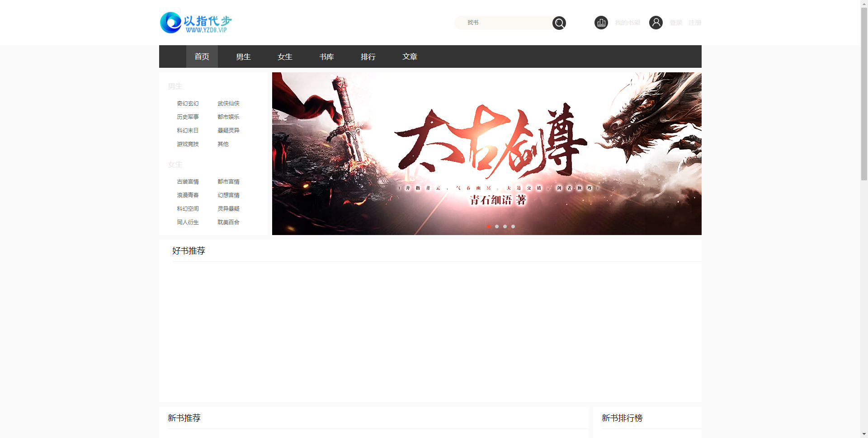Image resolution: width=868 pixels, height=438 pixels.
Task: Open the 都市言情 category link
Action: pyautogui.click(x=228, y=181)
